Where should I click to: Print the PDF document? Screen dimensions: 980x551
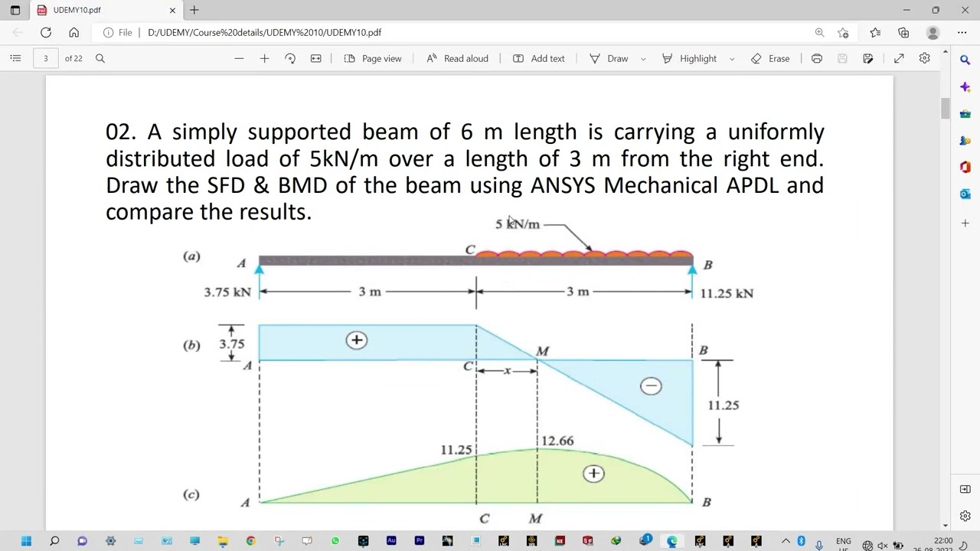point(817,58)
